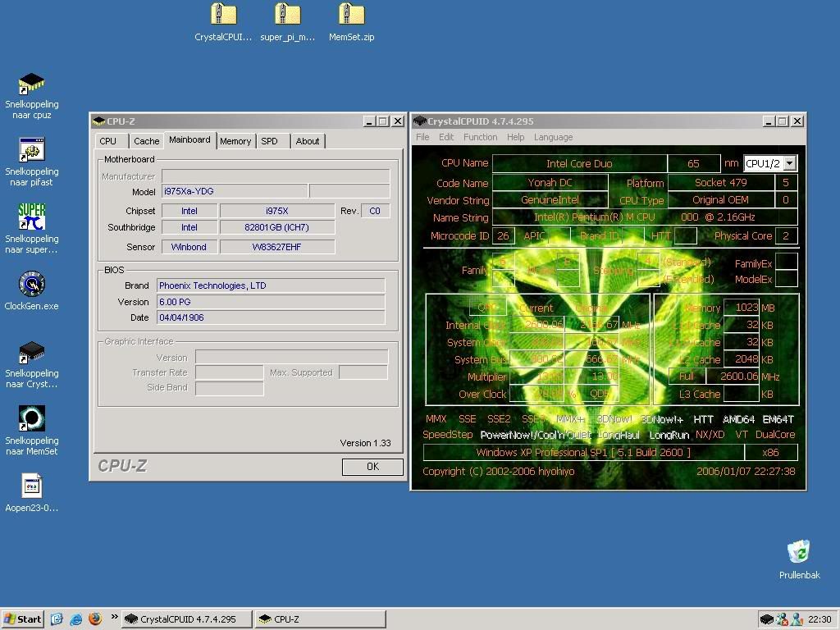Open the MemSet.zip desktop icon
Image resolution: width=840 pixels, height=630 pixels.
[x=351, y=15]
